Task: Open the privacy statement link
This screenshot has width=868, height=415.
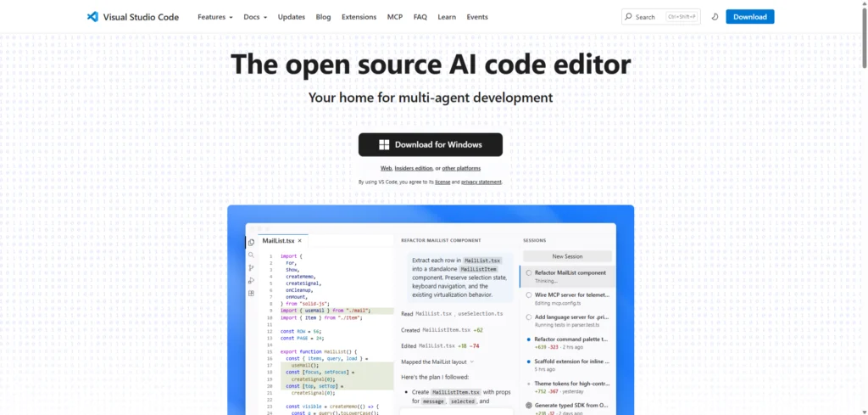Action: pyautogui.click(x=481, y=182)
